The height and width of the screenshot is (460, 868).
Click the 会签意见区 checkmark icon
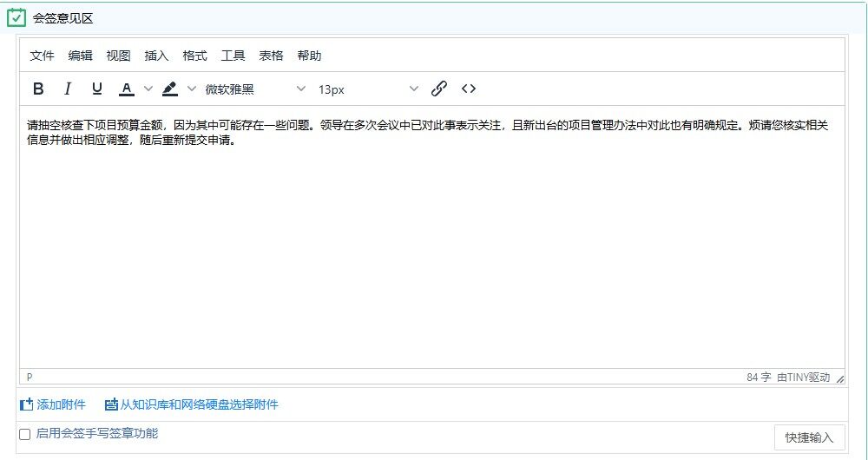point(16,17)
